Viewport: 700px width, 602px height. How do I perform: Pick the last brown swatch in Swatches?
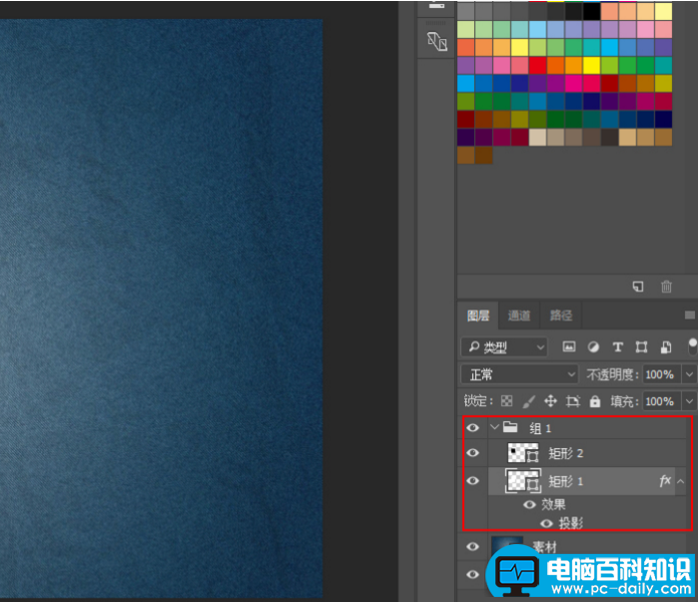[483, 156]
